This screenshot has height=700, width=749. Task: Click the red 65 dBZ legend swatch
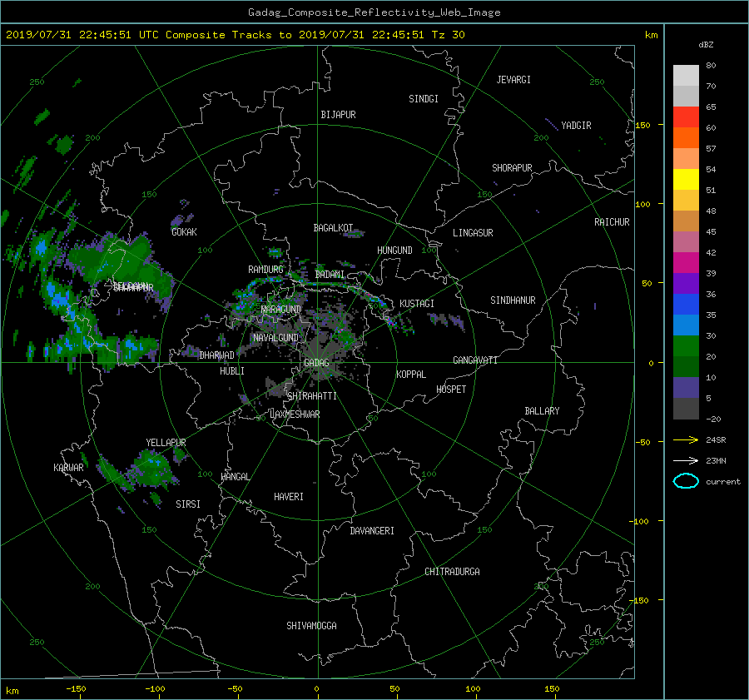(x=686, y=117)
